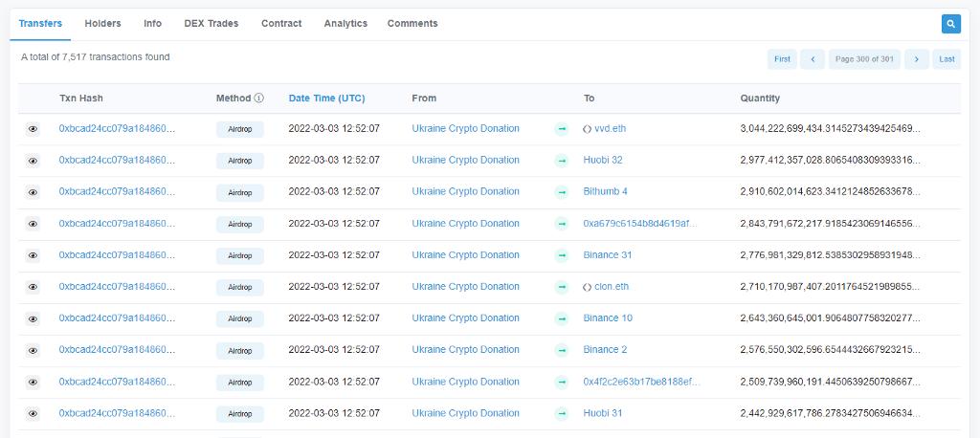Switch to the Holders tab

coord(102,23)
